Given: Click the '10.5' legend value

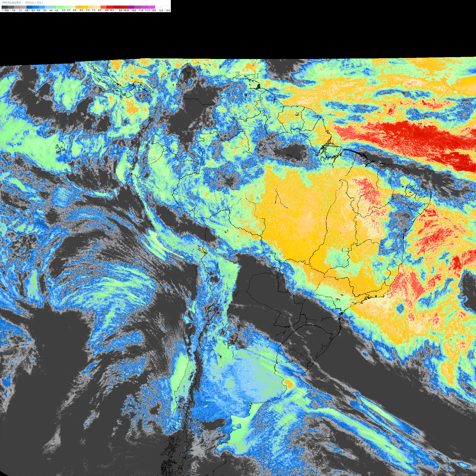Looking at the screenshot, I should pos(134,10).
